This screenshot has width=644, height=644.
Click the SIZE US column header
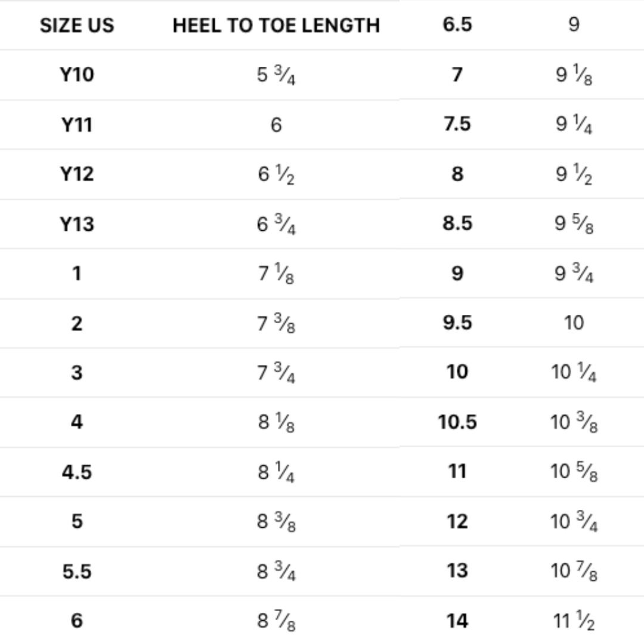[76, 26]
